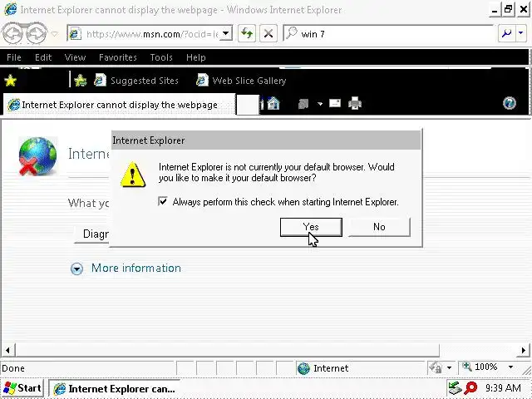Click the Feeds icon in command bar
532x399 pixels.
pyautogui.click(x=303, y=104)
